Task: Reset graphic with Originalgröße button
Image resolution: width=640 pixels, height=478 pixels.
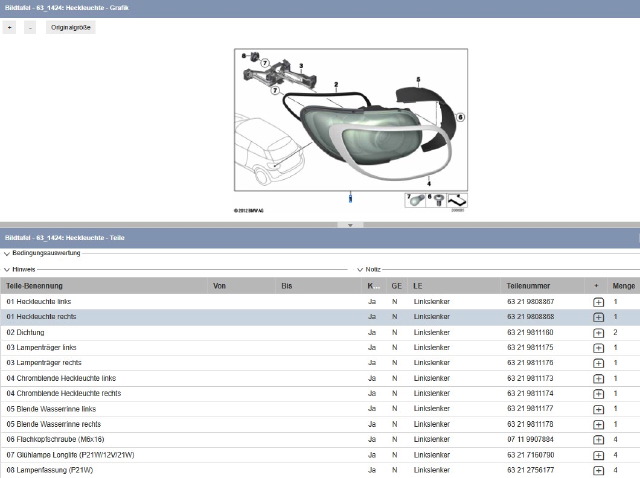Action: (71, 28)
